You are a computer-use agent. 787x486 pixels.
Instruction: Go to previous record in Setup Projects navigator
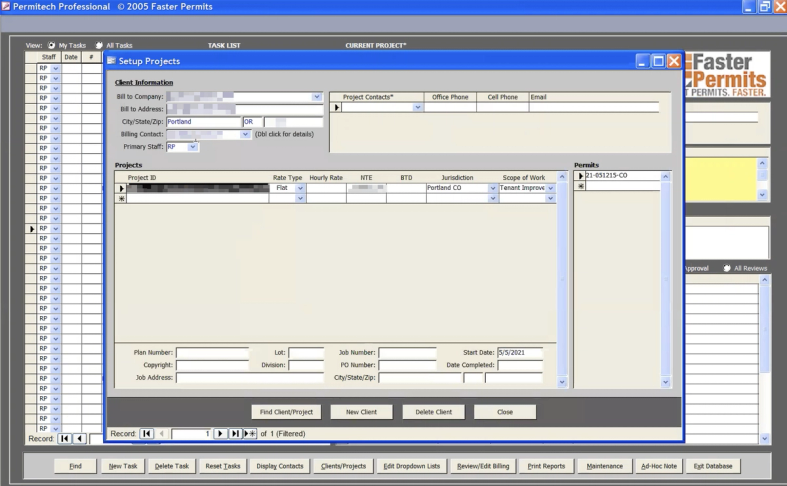point(162,433)
